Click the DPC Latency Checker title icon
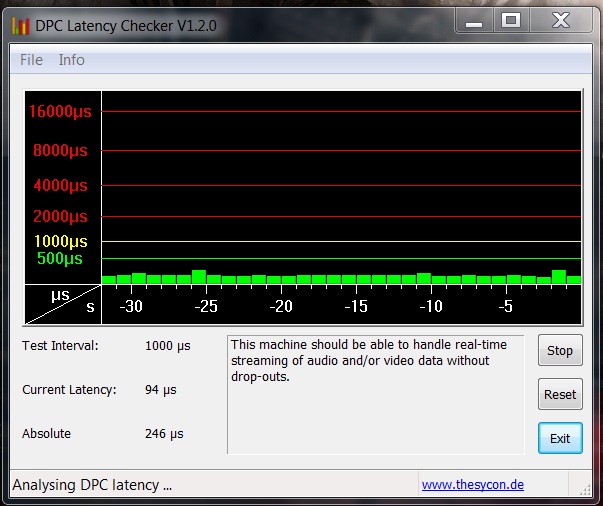This screenshot has width=603, height=506. click(20, 26)
